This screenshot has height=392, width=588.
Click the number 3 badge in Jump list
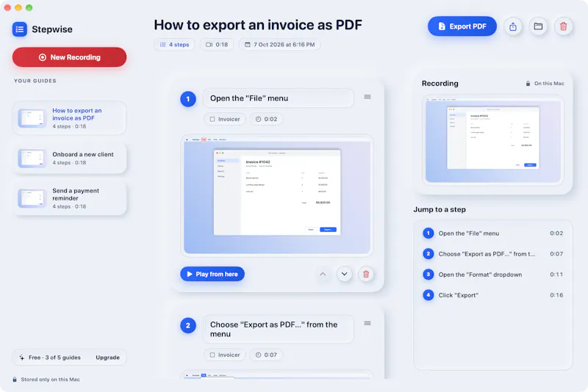click(429, 275)
